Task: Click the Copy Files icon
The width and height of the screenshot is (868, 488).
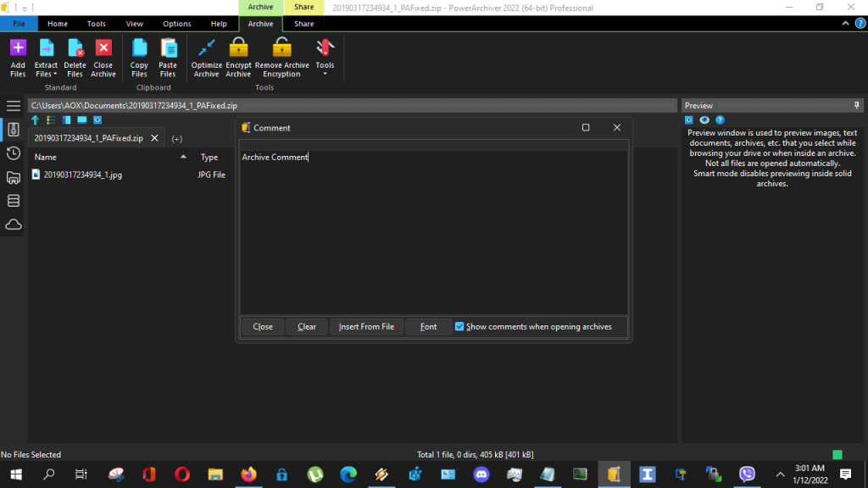Action: [x=139, y=48]
